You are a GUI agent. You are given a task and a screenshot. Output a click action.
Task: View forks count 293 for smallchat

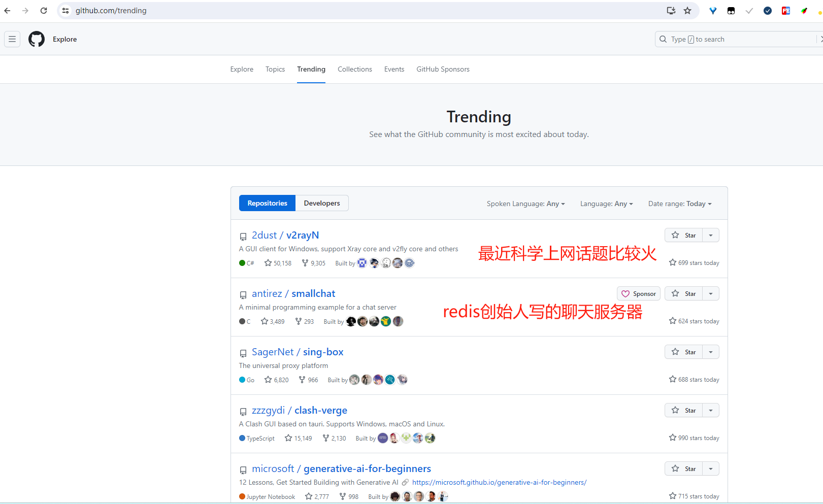[x=305, y=321]
